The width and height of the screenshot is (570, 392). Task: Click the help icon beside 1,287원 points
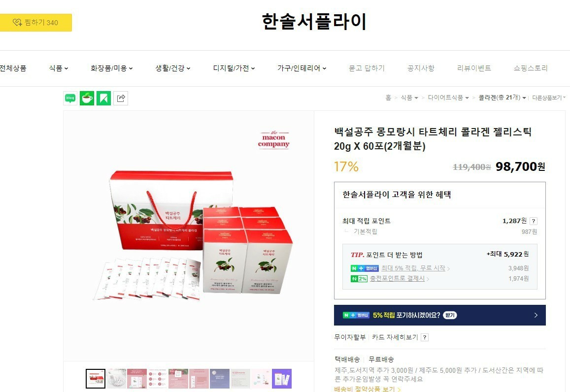coord(533,221)
